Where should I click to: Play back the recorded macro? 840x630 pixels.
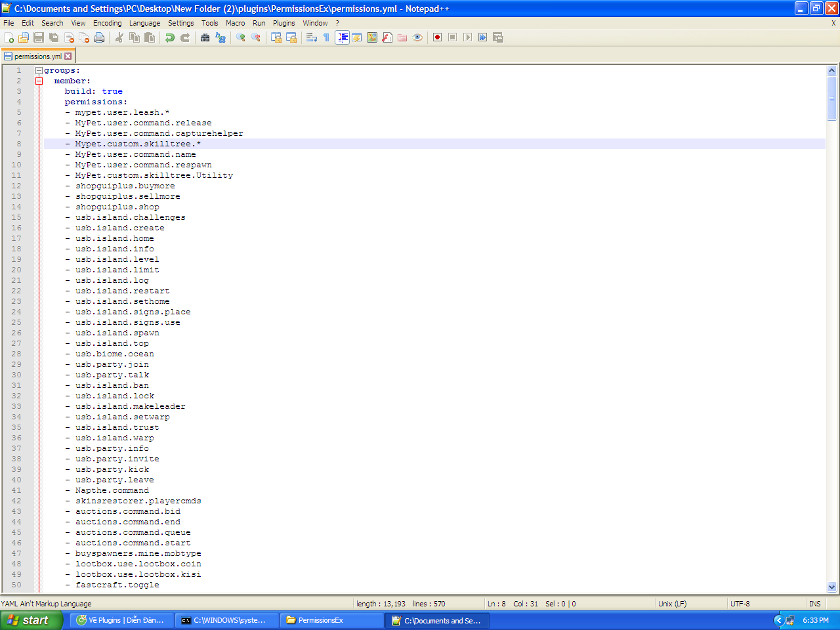coord(468,37)
